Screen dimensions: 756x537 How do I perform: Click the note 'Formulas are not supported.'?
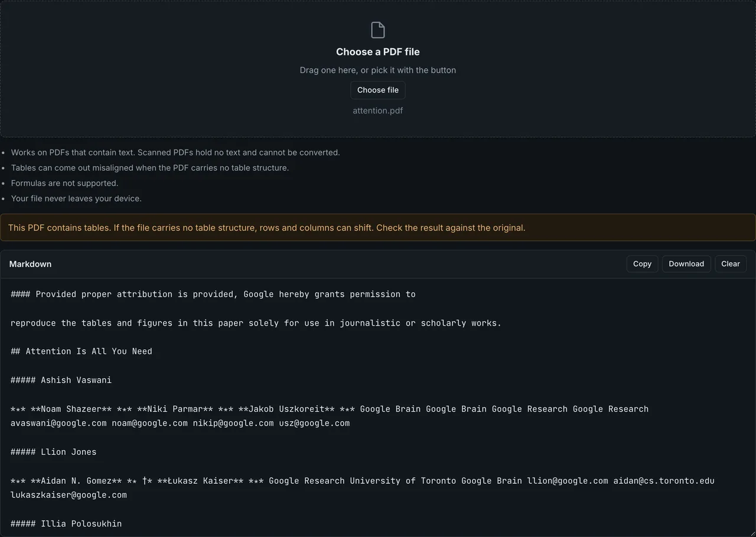tap(64, 183)
